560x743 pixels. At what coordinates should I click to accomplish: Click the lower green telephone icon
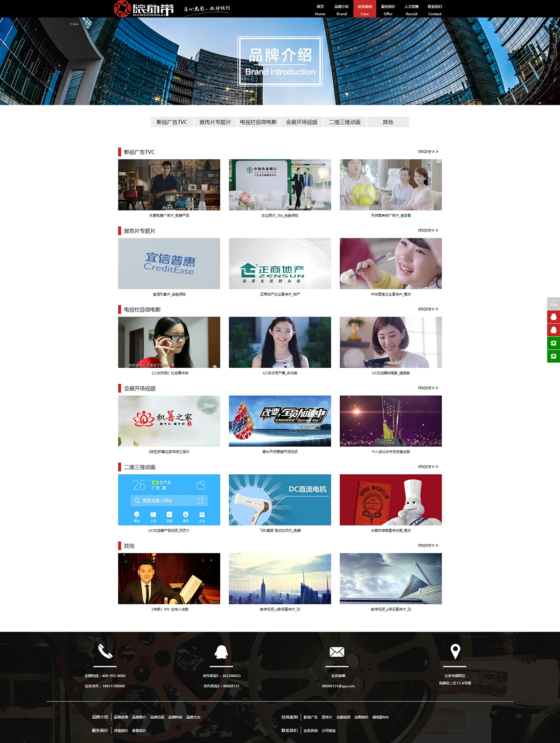coord(553,356)
